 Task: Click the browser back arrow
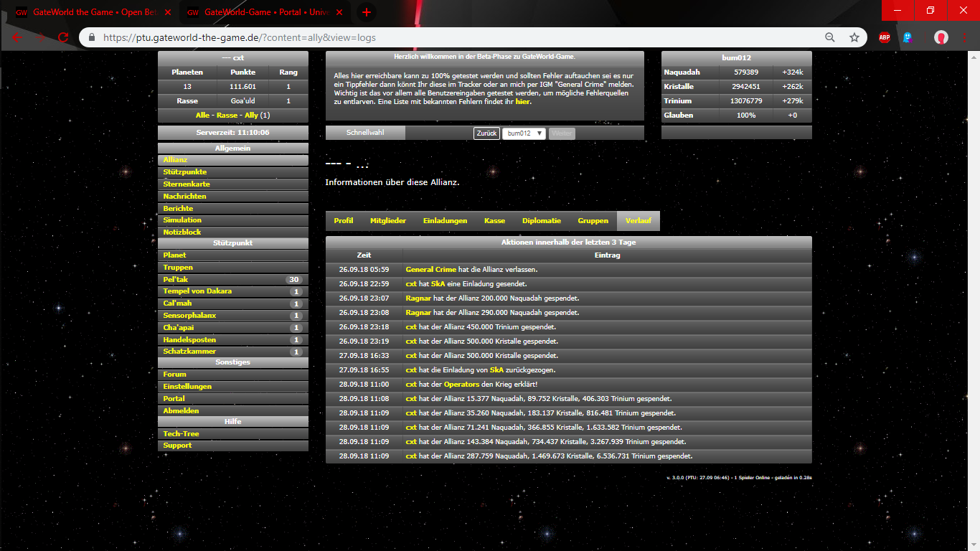(x=17, y=37)
